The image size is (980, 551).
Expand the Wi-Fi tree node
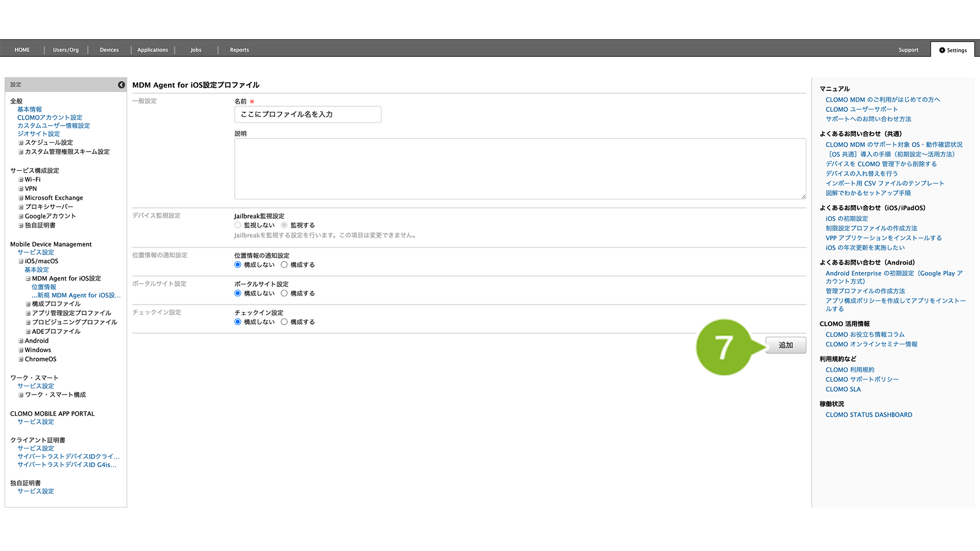point(21,180)
